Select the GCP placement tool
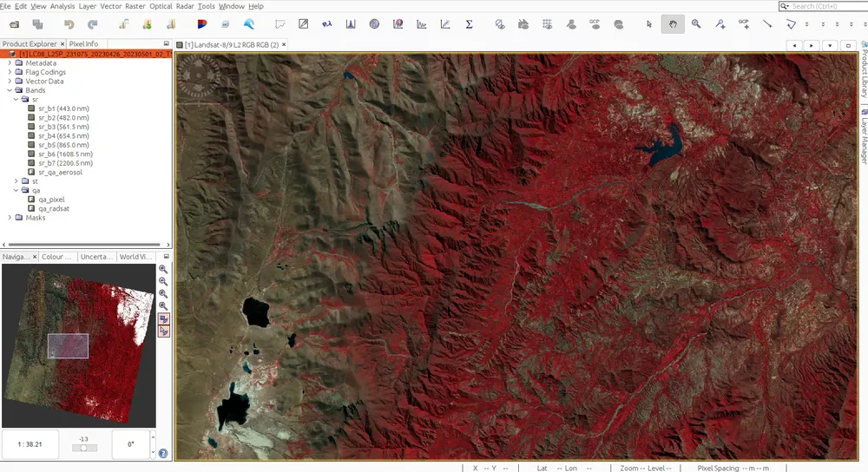 (742, 24)
